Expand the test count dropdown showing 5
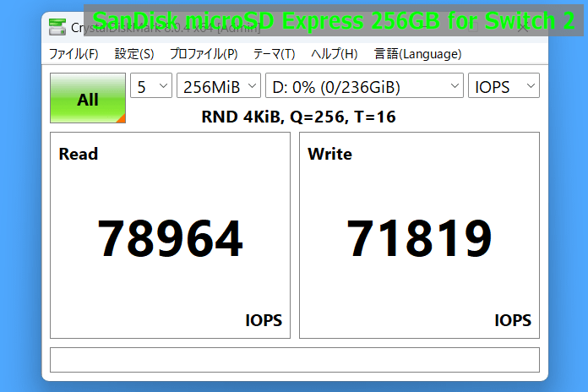 (x=150, y=86)
